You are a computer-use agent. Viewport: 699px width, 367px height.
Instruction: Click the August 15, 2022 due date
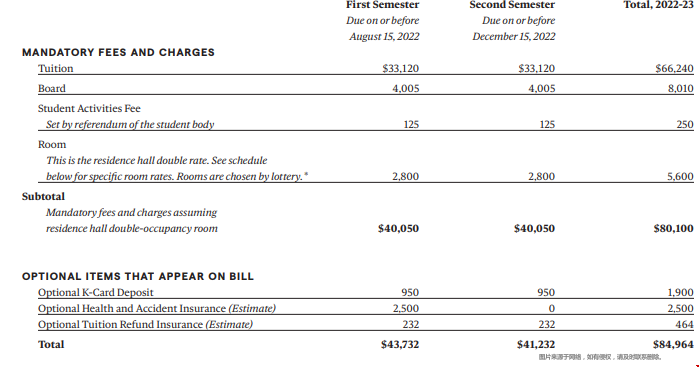[x=384, y=37]
